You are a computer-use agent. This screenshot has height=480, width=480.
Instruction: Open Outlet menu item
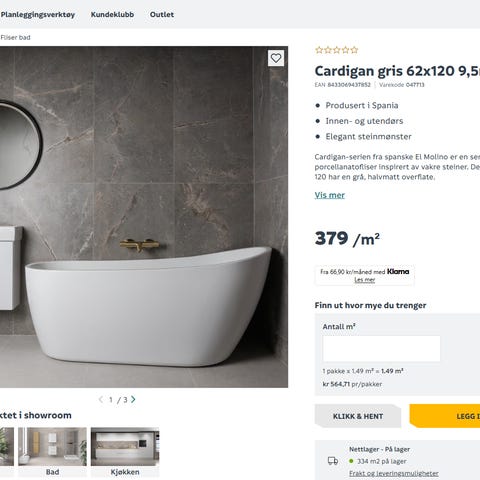pos(162,14)
